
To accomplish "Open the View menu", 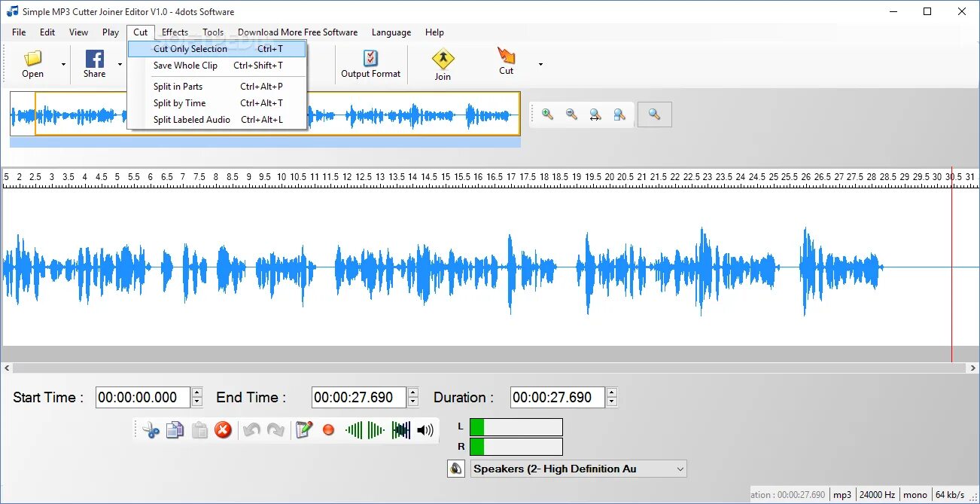I will point(78,32).
